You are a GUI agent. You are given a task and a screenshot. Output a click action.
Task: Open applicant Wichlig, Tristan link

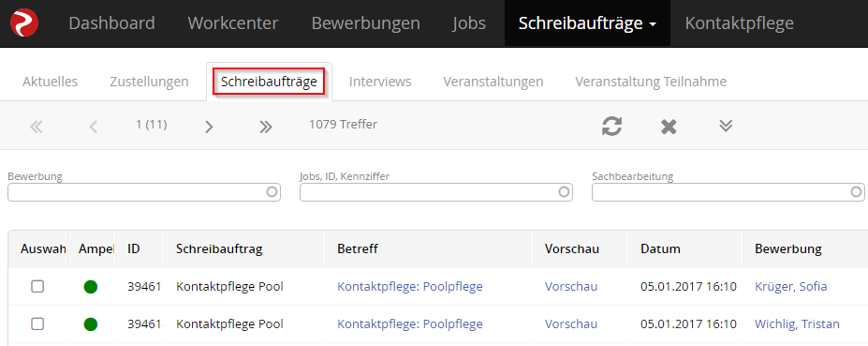coord(797,323)
